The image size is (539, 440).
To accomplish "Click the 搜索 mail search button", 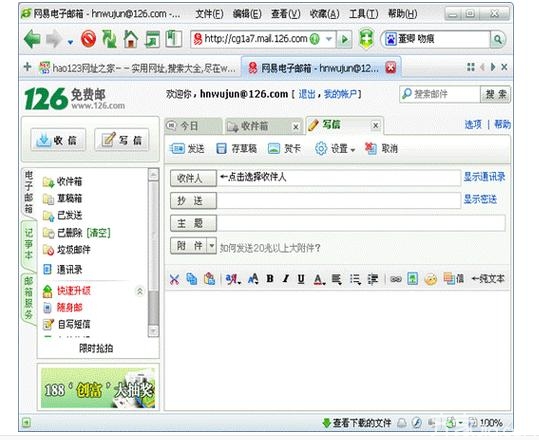I will click(x=495, y=94).
